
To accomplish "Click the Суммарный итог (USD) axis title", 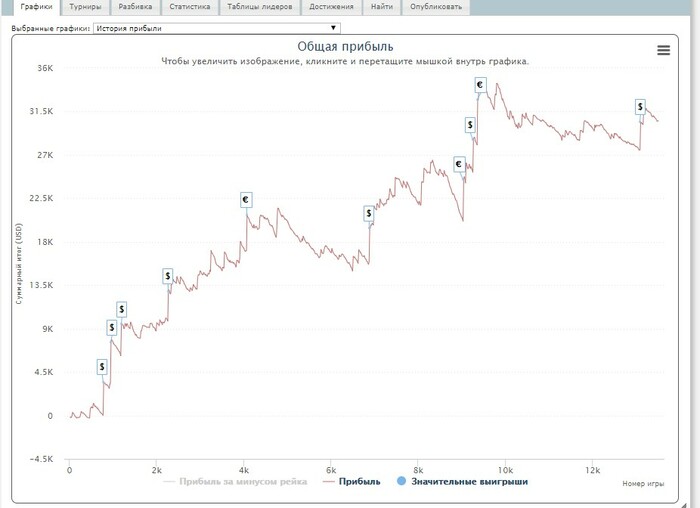I will pos(19,264).
